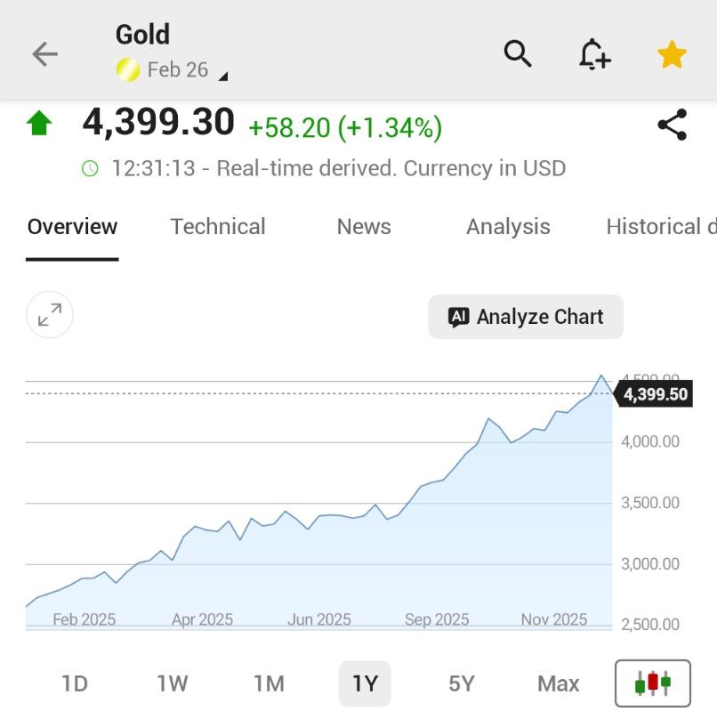
Task: Open the Historical data tab
Action: tap(661, 227)
